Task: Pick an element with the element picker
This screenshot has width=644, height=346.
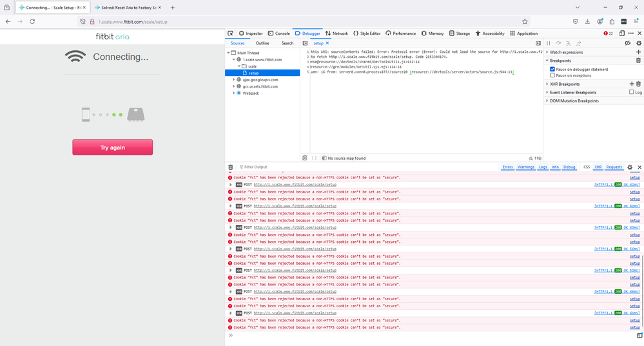Action: (230, 34)
